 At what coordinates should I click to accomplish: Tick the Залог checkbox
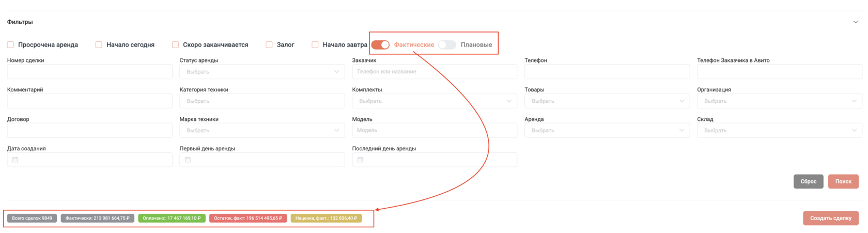click(x=269, y=45)
